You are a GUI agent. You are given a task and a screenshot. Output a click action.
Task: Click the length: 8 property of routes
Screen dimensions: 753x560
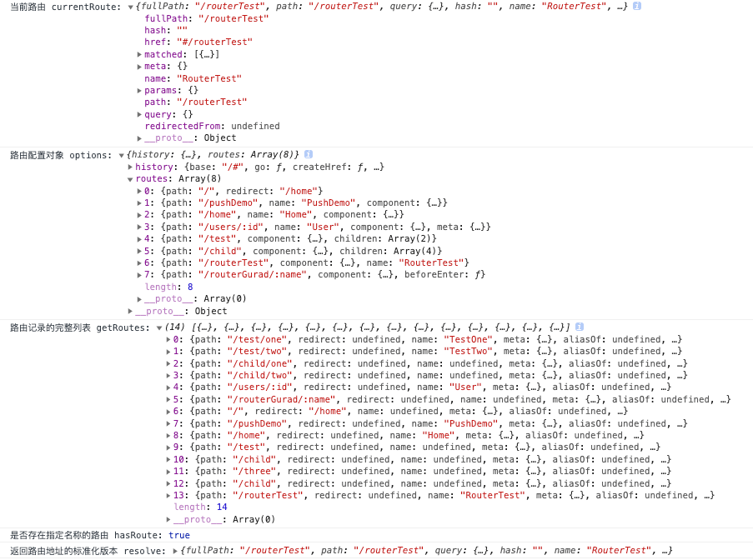(169, 287)
